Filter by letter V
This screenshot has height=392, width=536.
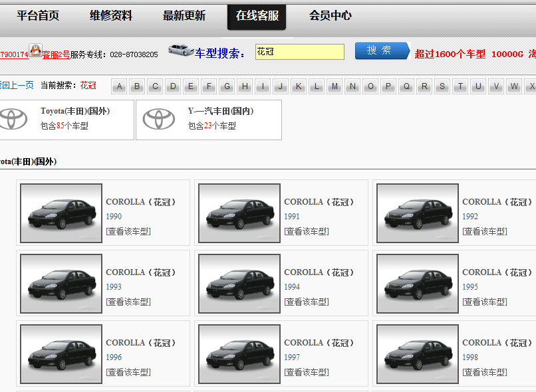pos(496,86)
